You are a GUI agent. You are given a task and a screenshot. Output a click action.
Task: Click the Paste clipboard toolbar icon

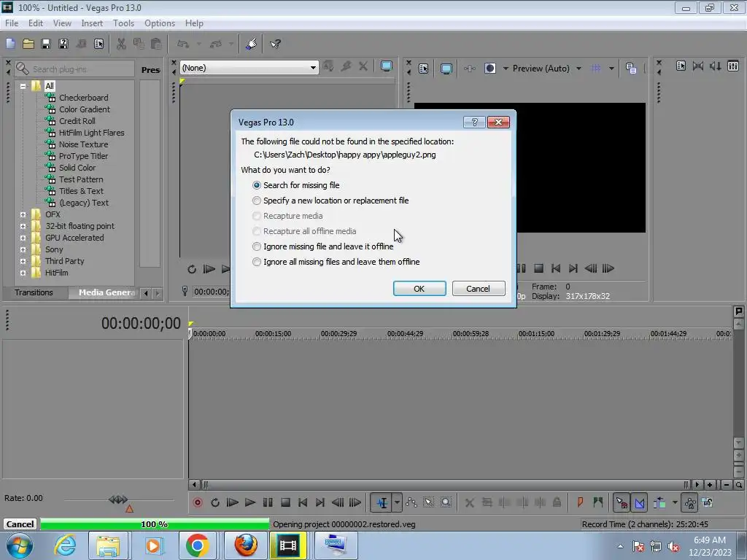pos(156,44)
